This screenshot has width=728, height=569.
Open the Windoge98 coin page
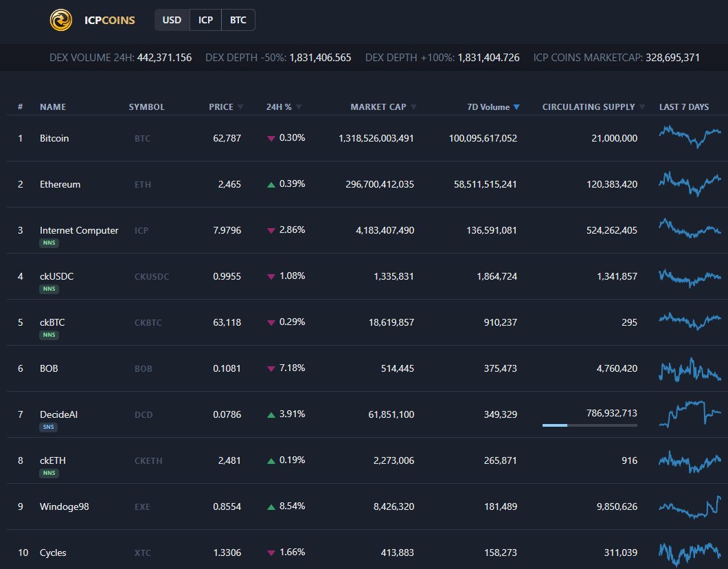(x=64, y=506)
